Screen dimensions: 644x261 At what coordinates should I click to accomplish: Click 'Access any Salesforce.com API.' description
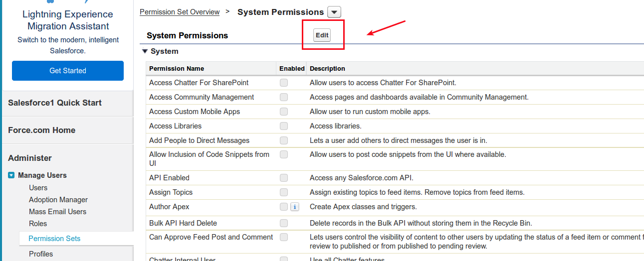pos(362,178)
